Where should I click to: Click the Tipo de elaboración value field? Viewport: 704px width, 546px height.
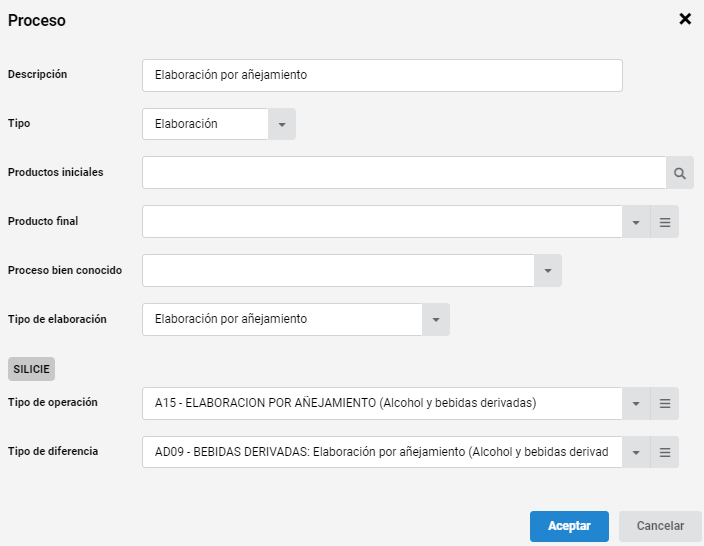click(x=282, y=320)
